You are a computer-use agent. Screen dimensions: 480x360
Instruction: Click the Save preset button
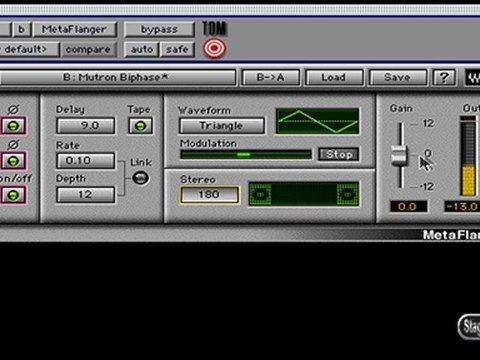tap(397, 77)
